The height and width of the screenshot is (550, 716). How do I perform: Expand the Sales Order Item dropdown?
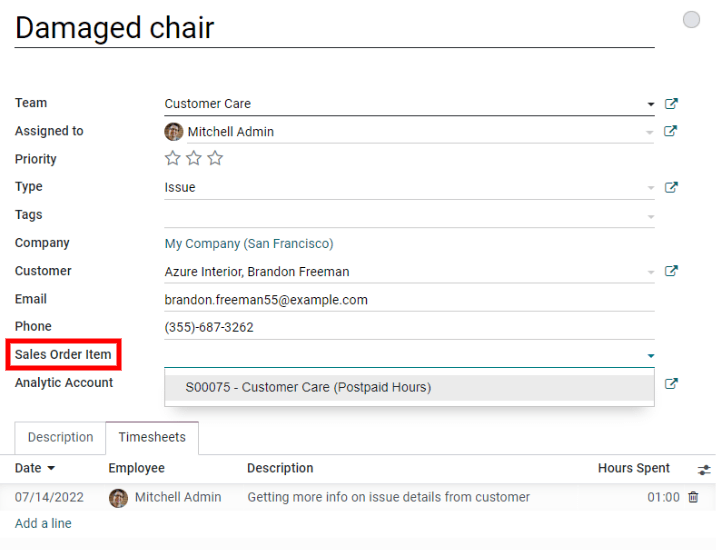[650, 355]
